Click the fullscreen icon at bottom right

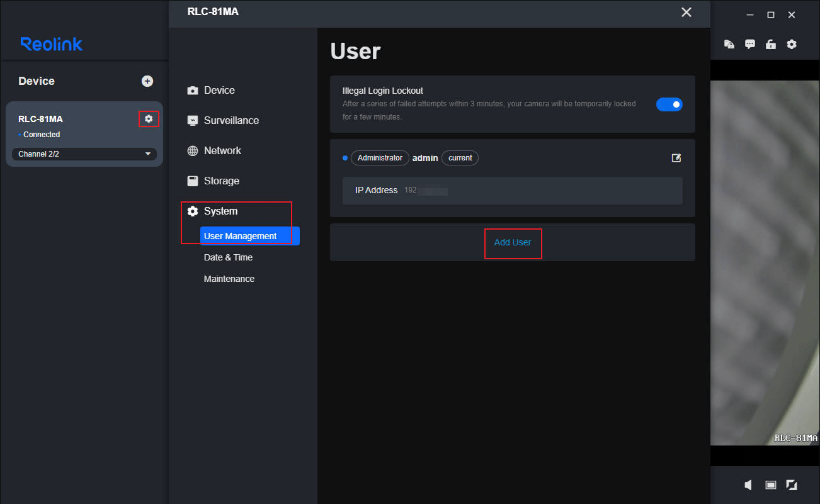click(x=792, y=484)
